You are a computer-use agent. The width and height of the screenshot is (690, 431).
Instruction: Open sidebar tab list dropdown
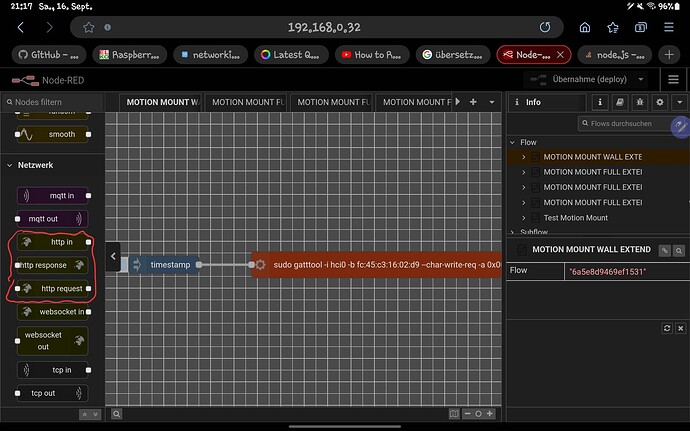679,102
